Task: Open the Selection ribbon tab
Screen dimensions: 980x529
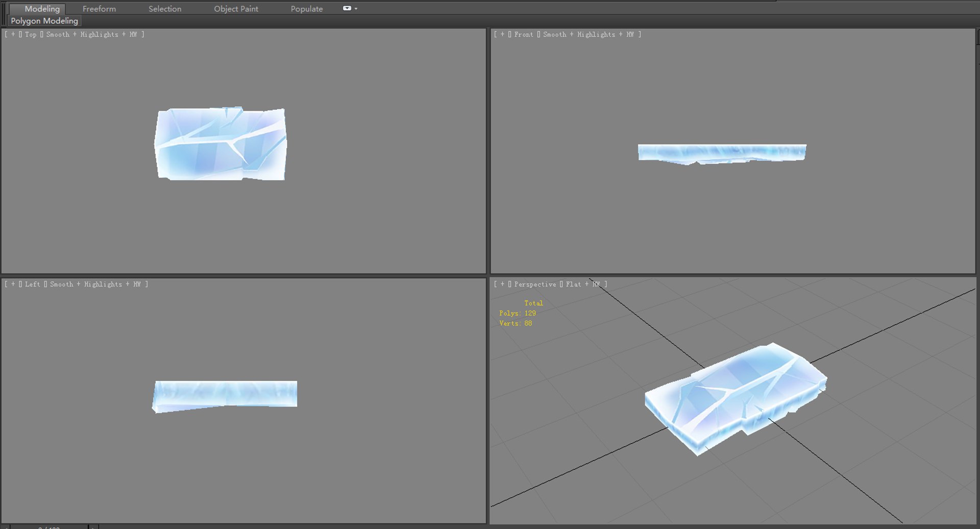Action: pyautogui.click(x=165, y=9)
